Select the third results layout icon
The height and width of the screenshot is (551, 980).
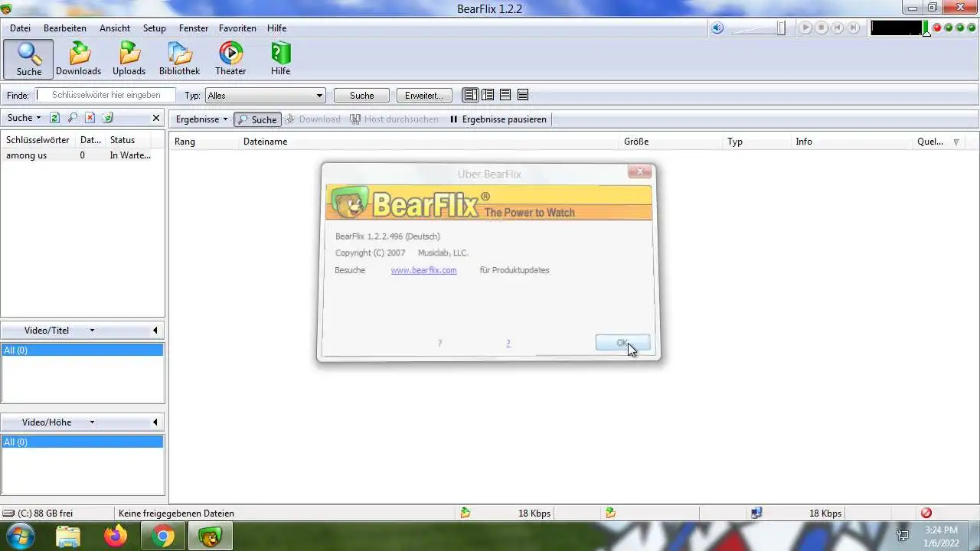505,95
